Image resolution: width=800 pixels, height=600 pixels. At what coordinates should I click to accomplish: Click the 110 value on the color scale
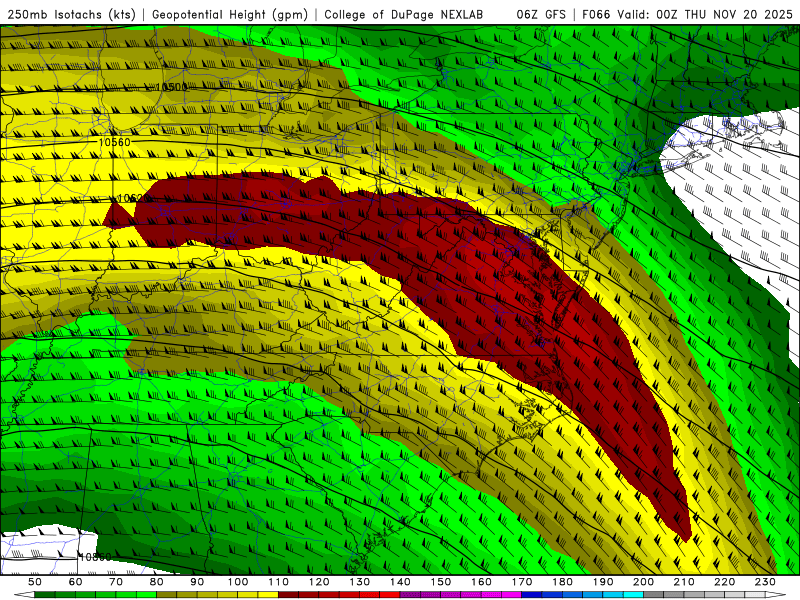tap(278, 582)
